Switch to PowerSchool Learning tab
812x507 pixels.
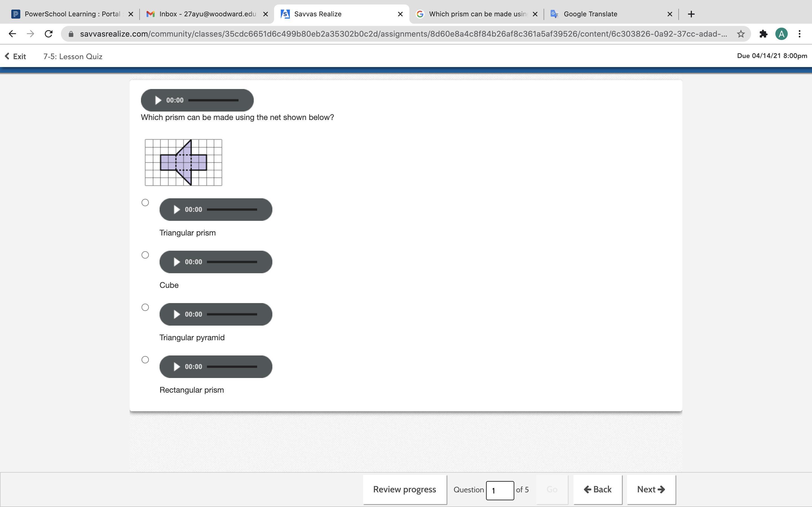point(72,14)
